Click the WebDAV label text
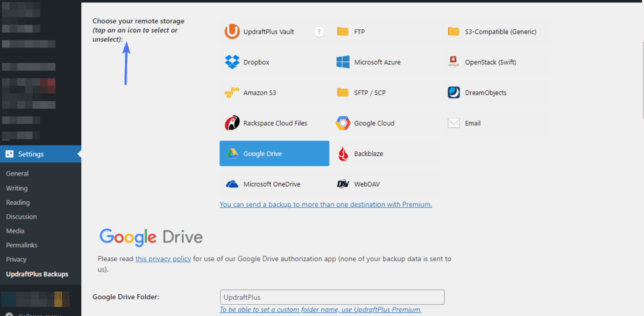 367,184
